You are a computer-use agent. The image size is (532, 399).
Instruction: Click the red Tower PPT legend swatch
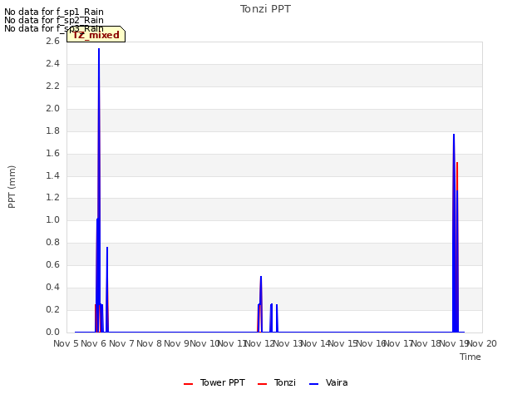[189, 384]
